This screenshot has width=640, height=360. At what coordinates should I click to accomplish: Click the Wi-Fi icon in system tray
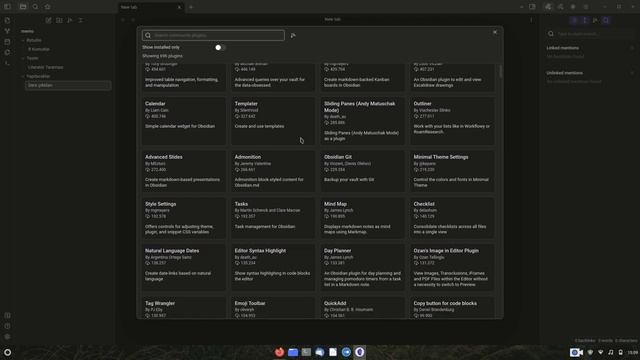[600, 352]
